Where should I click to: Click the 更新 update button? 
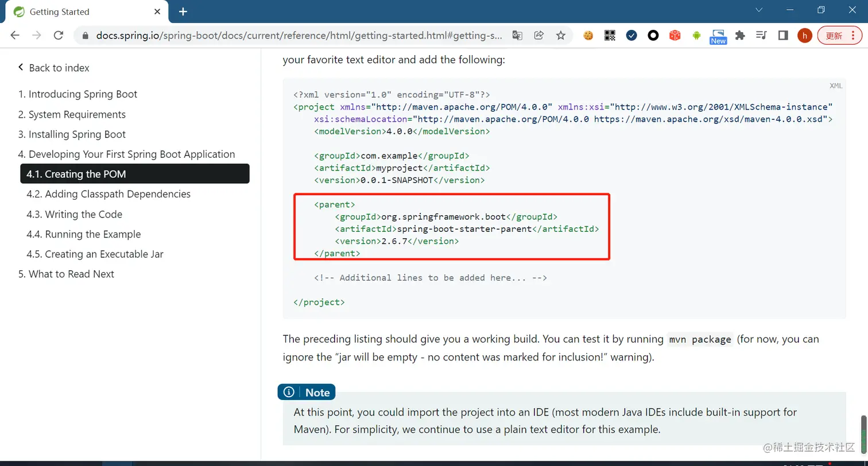[839, 36]
